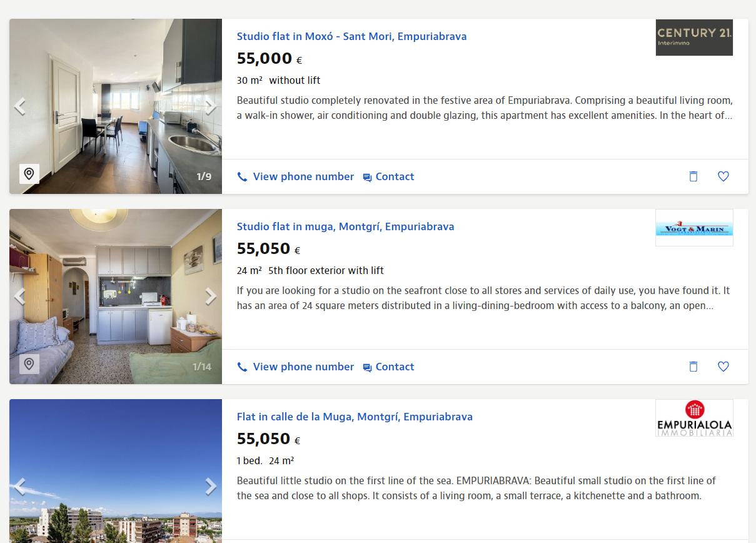Discard the 55,000 € Moxó studio listing
756x543 pixels.
[x=693, y=176]
